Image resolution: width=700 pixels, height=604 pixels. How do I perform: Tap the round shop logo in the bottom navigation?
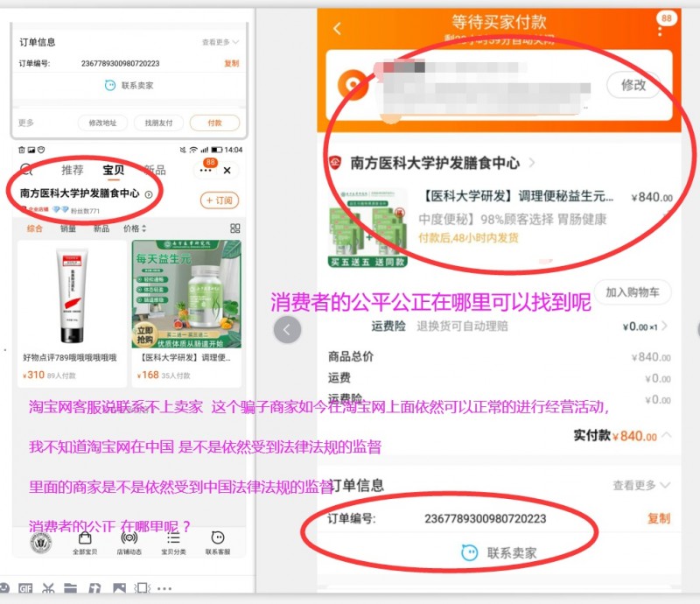click(40, 544)
